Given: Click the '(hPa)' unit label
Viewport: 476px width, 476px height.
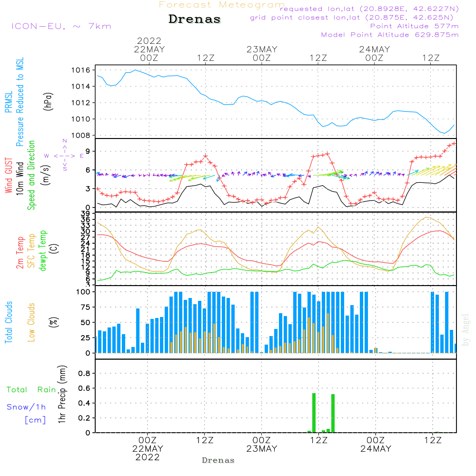Looking at the screenshot, I should point(48,101).
